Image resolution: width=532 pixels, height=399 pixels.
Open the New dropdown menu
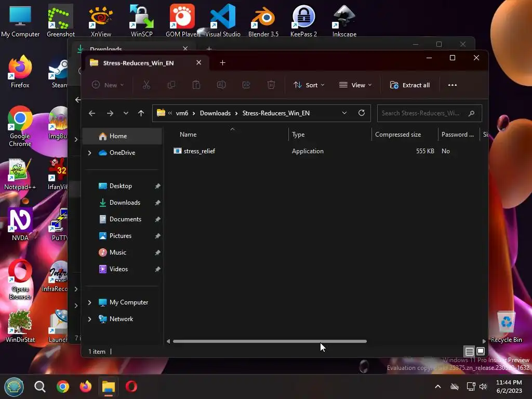coord(108,85)
